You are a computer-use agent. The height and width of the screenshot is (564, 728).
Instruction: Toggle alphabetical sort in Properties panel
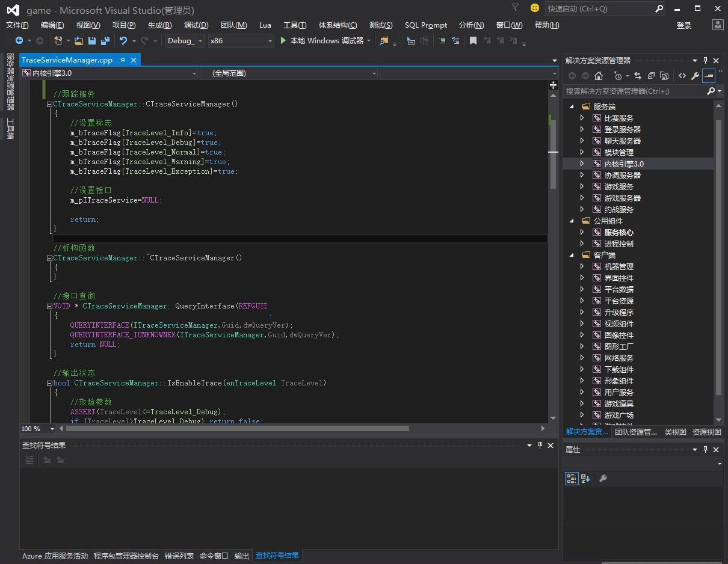point(585,479)
